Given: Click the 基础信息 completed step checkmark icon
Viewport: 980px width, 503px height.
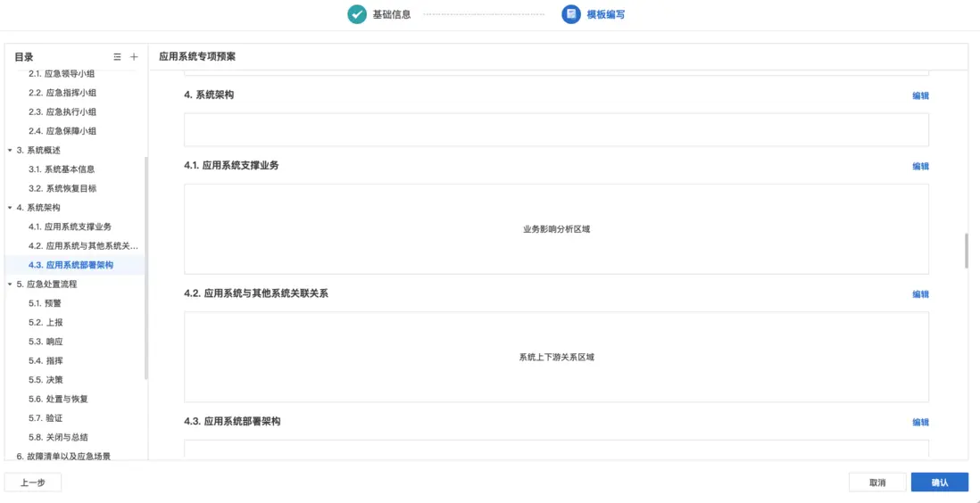Looking at the screenshot, I should [x=357, y=14].
